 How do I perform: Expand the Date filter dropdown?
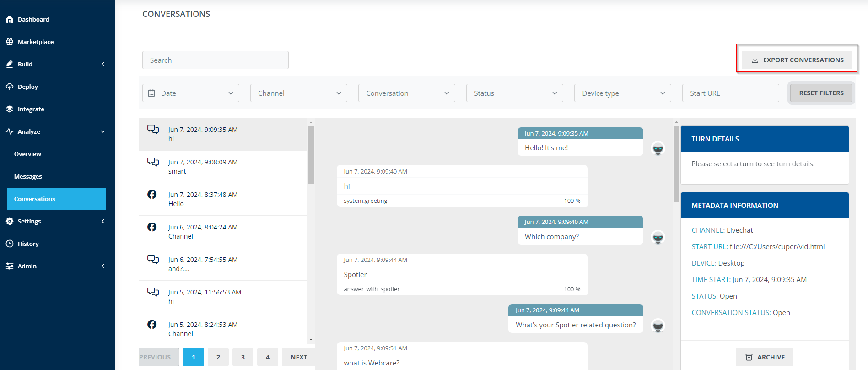coord(191,93)
